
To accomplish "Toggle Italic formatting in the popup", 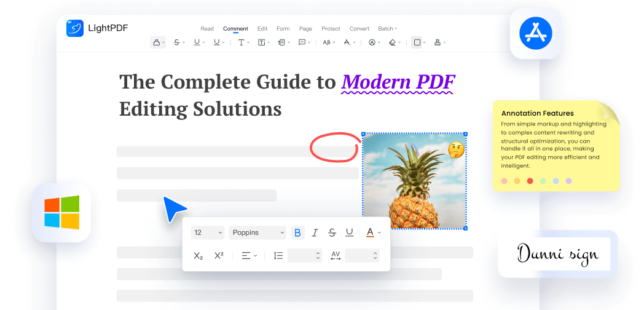I will 315,232.
